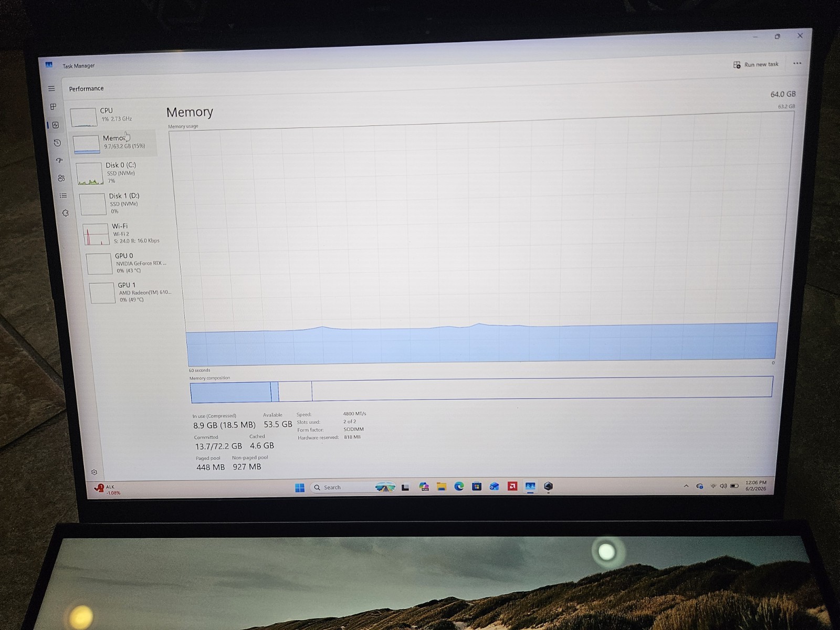Open the red AMD software taskbar icon
The height and width of the screenshot is (630, 840).
pos(512,486)
